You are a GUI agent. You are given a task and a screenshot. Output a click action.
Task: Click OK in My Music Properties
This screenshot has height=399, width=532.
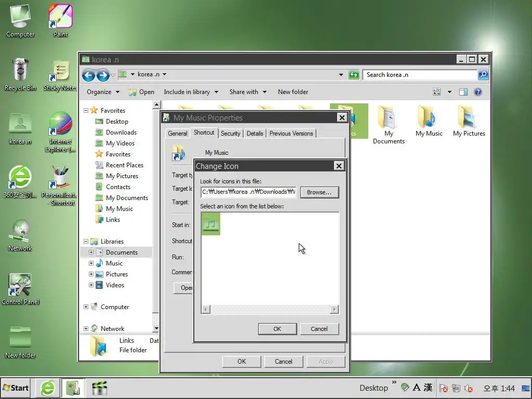coord(242,362)
